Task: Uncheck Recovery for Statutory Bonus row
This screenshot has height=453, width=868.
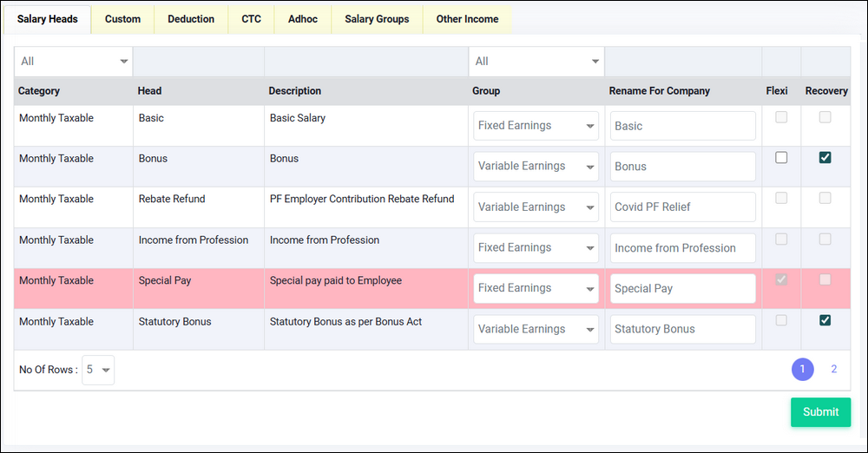Action: click(825, 320)
